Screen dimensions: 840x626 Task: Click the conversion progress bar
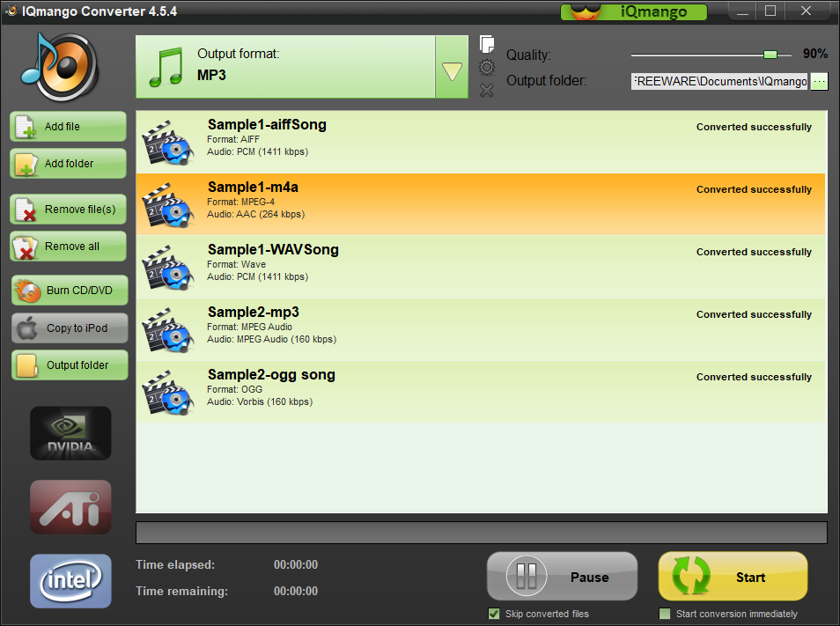(482, 533)
